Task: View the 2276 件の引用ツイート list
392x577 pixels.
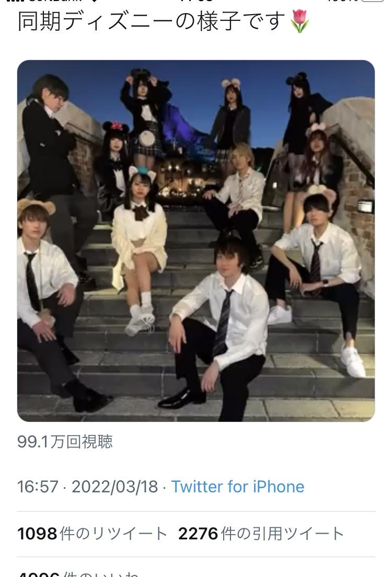Action: tap(261, 534)
